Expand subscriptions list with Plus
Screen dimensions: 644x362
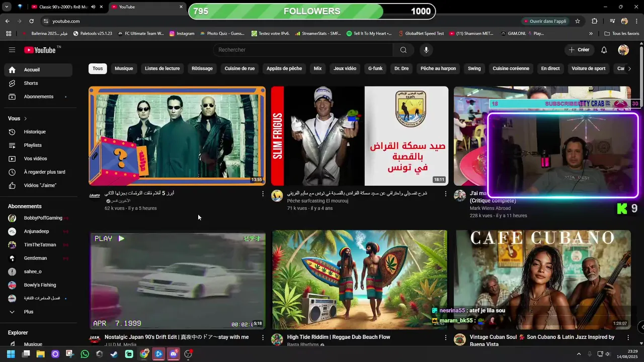click(38, 312)
